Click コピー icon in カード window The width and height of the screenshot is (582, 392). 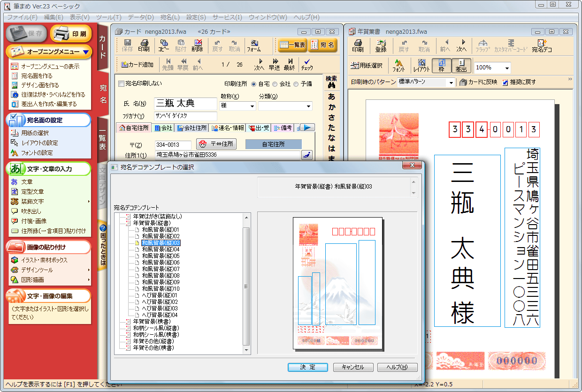coord(164,45)
